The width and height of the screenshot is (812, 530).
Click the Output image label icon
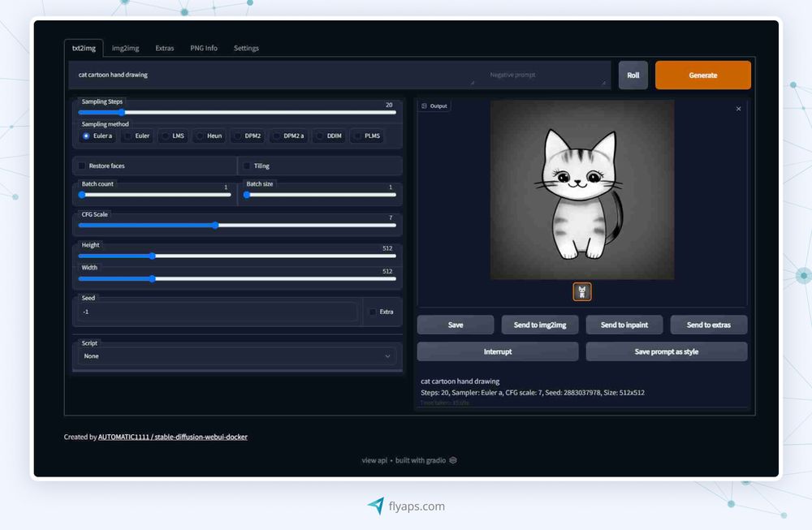coord(424,106)
